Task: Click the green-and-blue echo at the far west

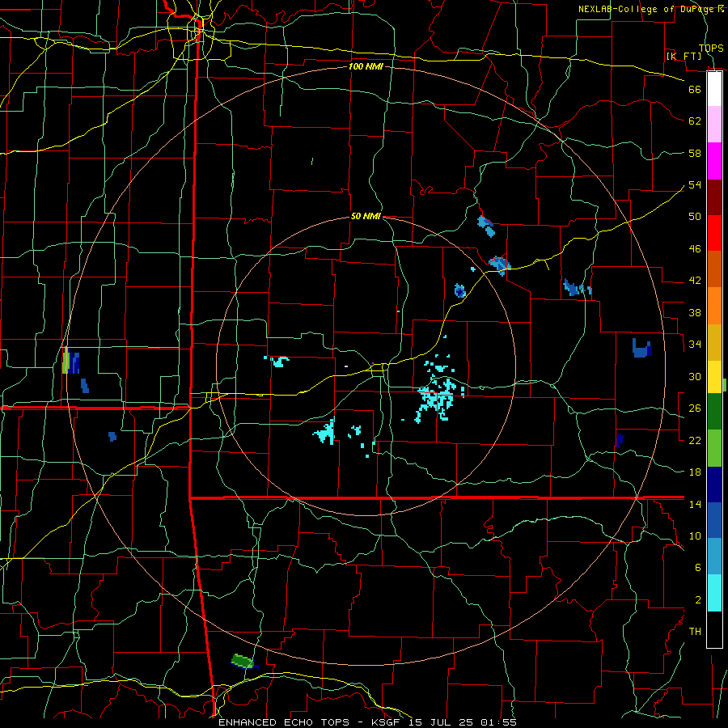Action: coord(70,362)
